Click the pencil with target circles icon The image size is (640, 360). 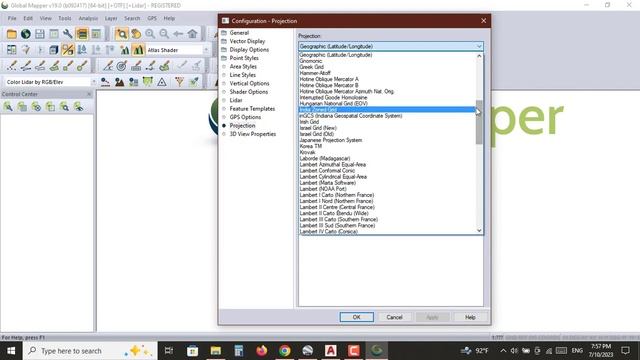(121, 66)
